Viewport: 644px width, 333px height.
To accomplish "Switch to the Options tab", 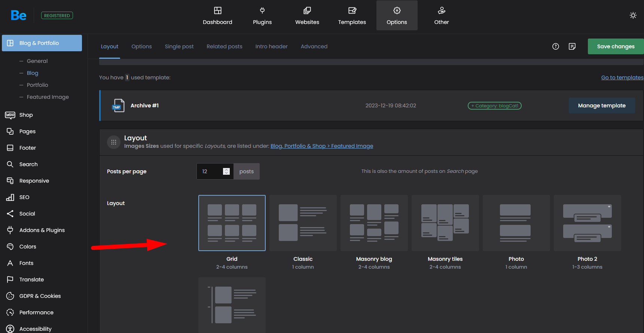I will tap(141, 46).
